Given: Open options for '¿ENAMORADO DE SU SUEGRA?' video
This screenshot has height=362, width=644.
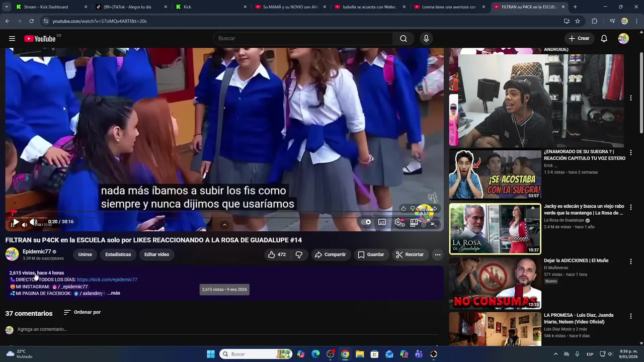Looking at the screenshot, I should 630,152.
